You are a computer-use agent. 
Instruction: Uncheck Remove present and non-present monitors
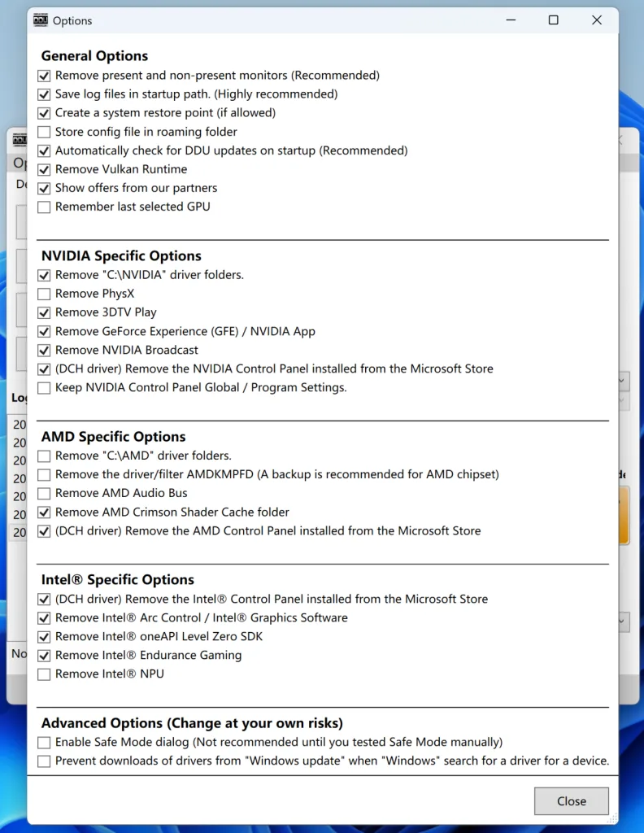44,76
